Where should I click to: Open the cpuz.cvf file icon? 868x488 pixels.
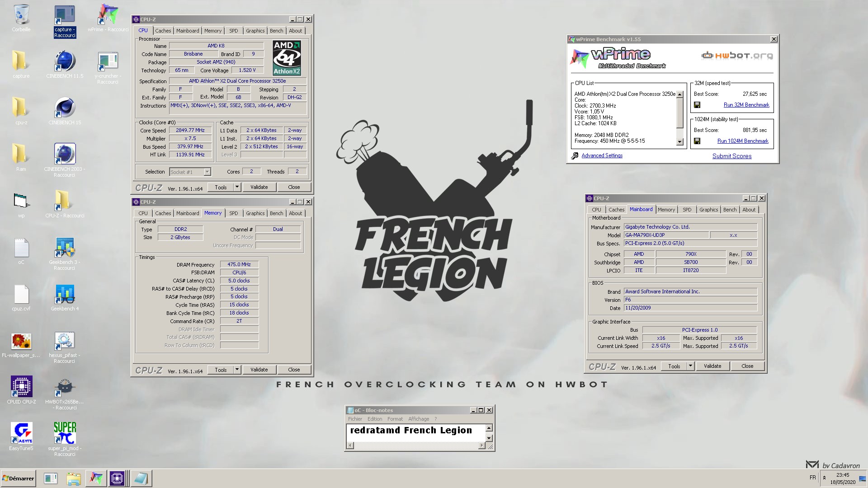click(21, 298)
